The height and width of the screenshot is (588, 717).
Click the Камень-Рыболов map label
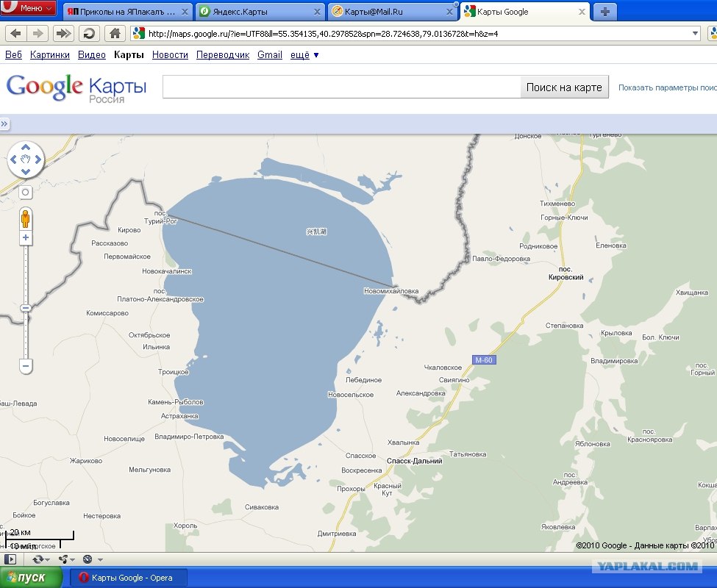point(176,402)
